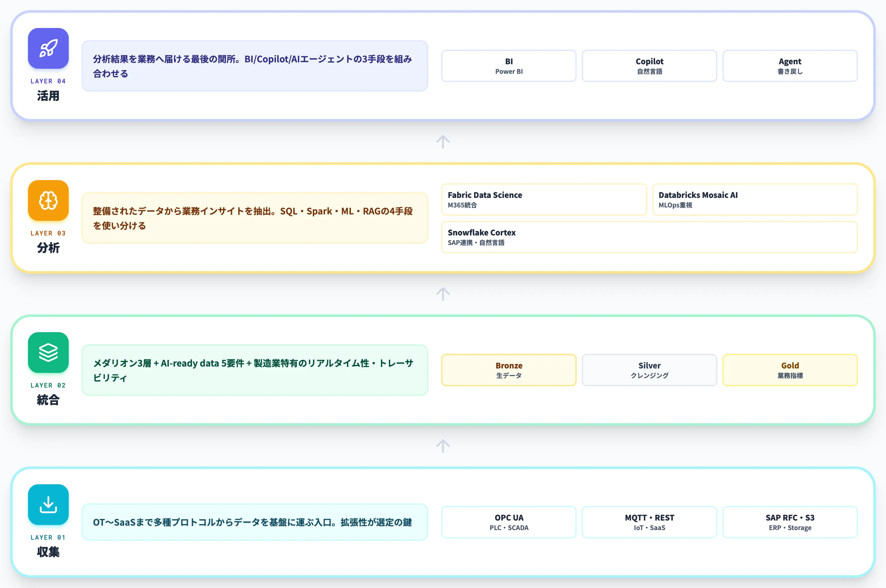This screenshot has width=886, height=588.
Task: Choose the Silver クレンジング card
Action: 649,370
